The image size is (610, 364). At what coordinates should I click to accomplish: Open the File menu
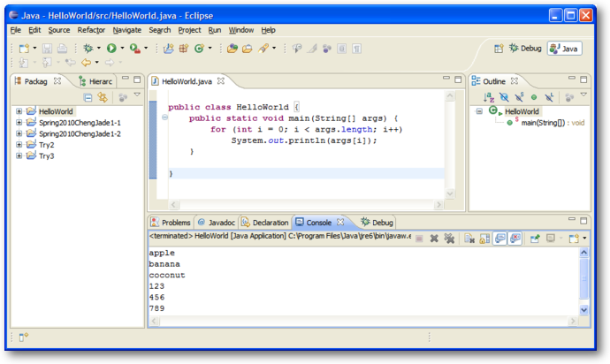(16, 30)
